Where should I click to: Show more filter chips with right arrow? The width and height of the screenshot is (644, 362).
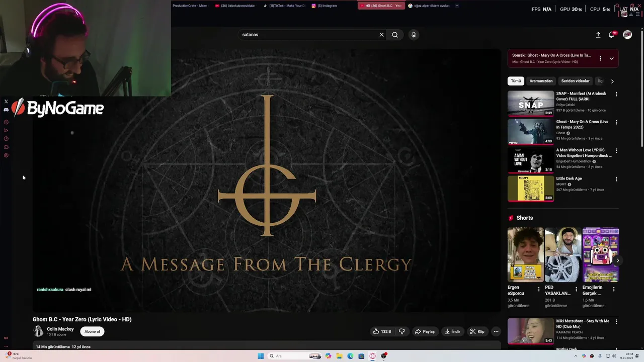pos(612,81)
